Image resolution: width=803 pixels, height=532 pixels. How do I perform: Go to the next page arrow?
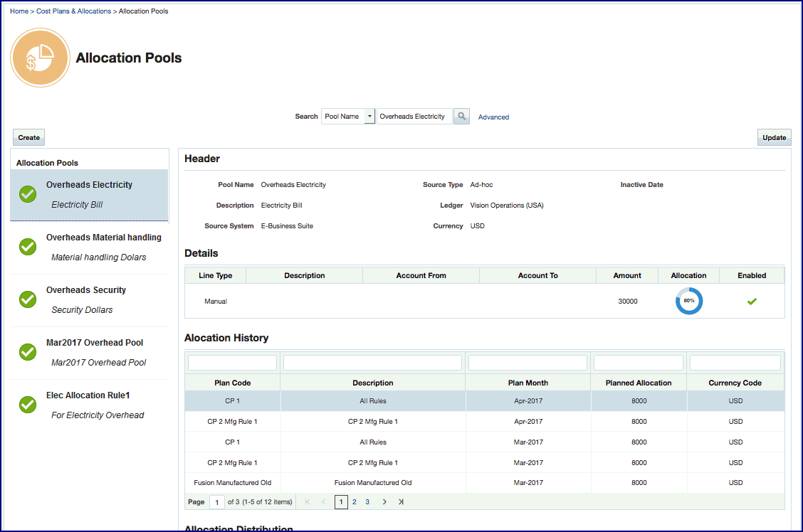384,502
